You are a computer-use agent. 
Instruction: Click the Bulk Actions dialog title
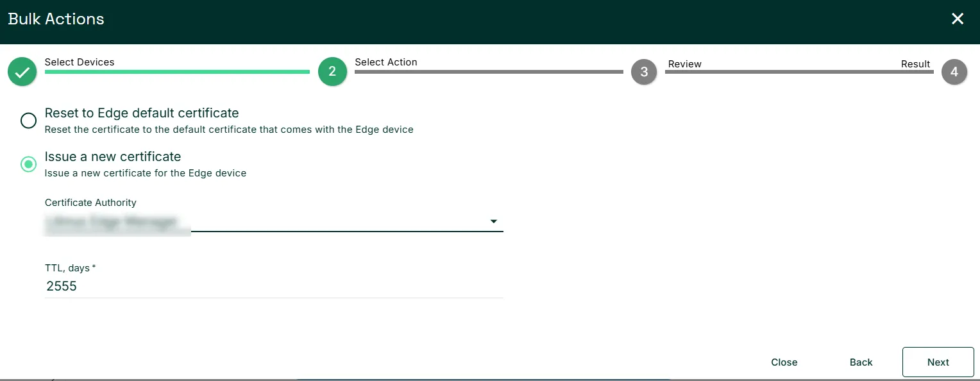56,19
